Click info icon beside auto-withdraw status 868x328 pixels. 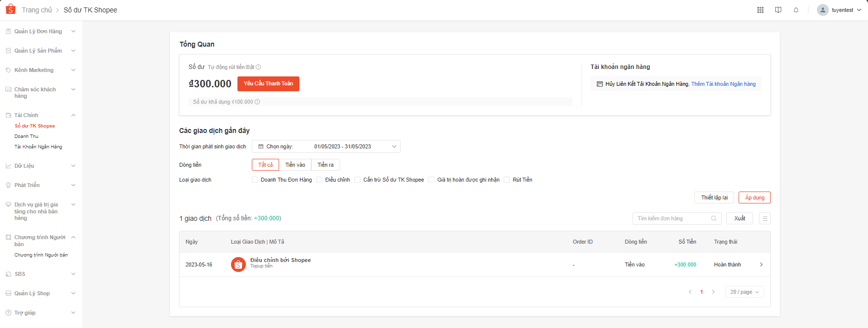(x=258, y=67)
